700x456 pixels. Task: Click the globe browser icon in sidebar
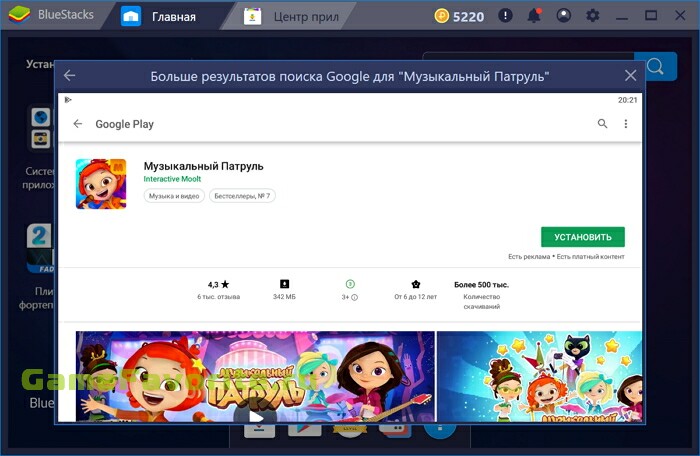click(41, 117)
